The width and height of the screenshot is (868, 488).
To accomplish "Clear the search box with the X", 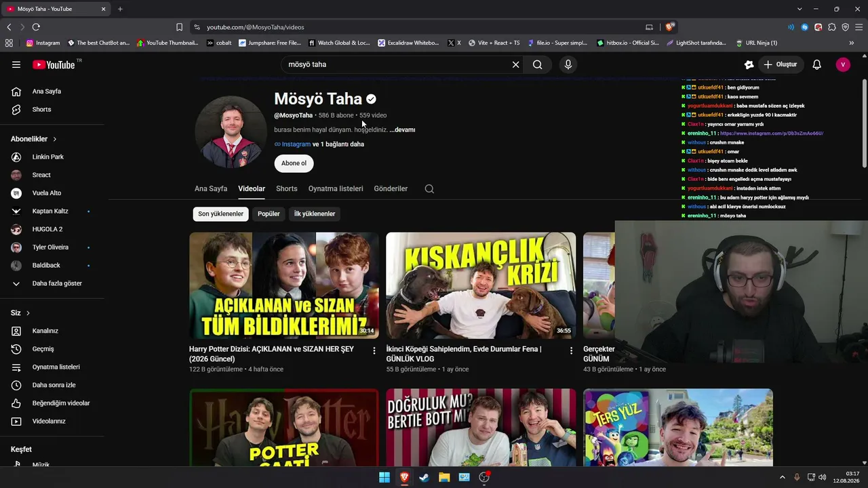I will (515, 64).
